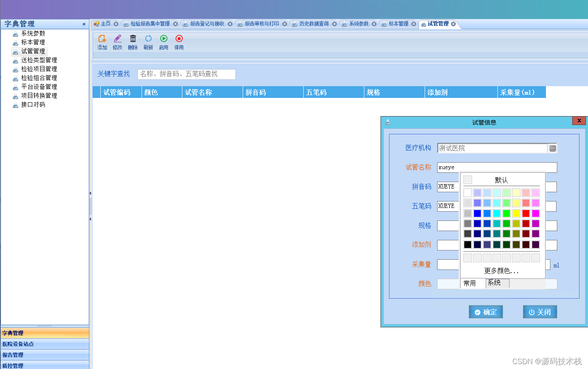Screen dimensions: 588x369
Task: Open 标本管理 in the sidebar tree
Action: click(x=33, y=42)
